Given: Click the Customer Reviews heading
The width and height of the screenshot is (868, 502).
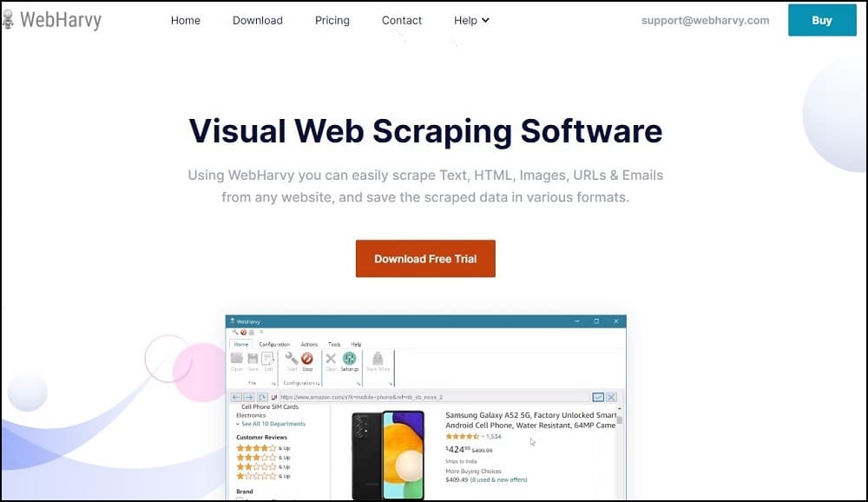Looking at the screenshot, I should 261,437.
